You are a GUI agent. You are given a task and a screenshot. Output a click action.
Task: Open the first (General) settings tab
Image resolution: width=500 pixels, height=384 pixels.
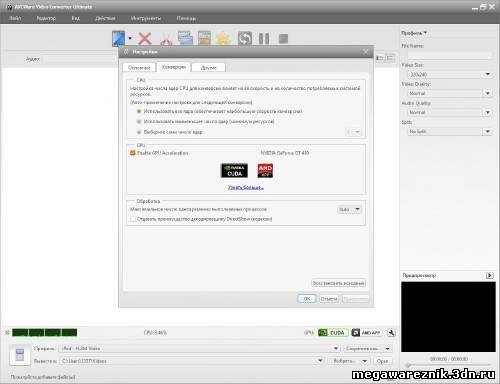pyautogui.click(x=139, y=68)
